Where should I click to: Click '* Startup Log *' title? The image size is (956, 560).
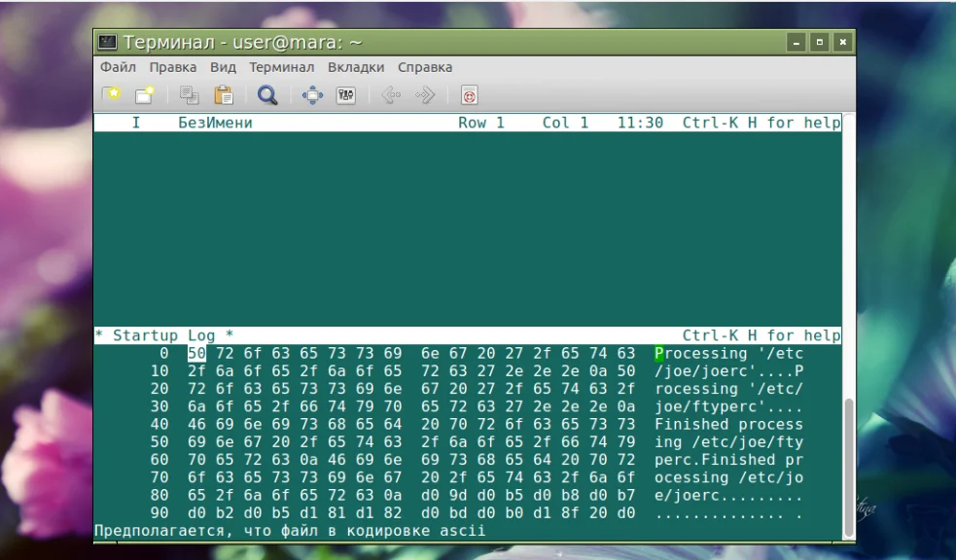tap(164, 335)
